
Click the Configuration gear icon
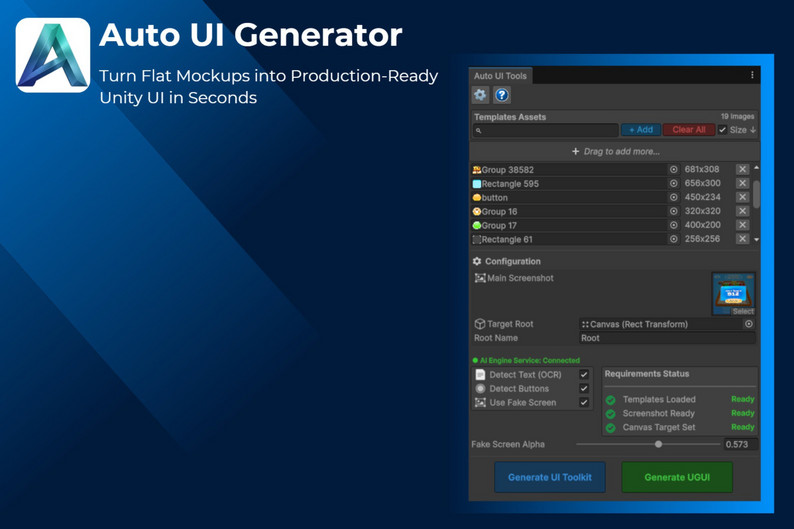coord(477,261)
